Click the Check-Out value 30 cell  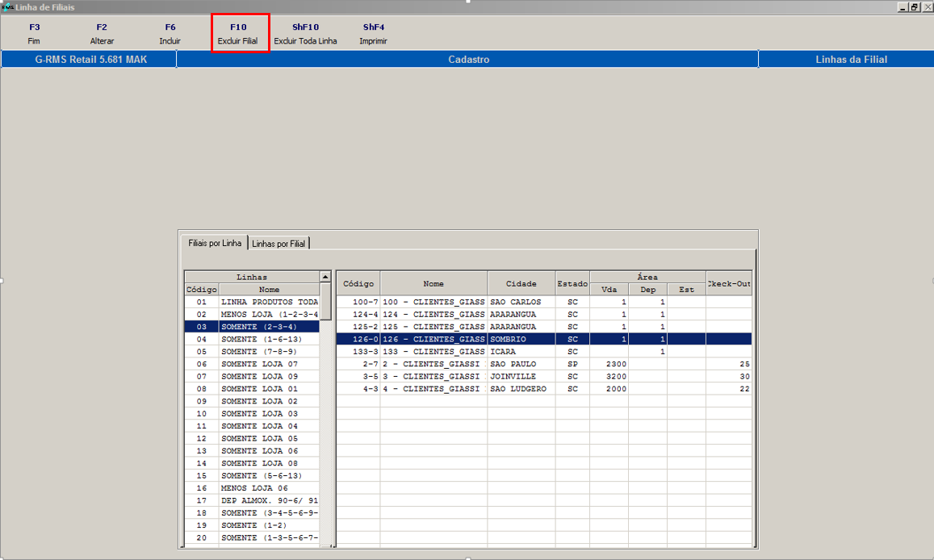728,376
